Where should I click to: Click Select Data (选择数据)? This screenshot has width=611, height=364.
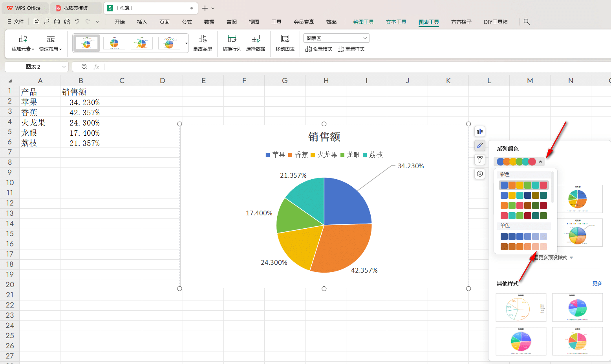click(x=256, y=43)
